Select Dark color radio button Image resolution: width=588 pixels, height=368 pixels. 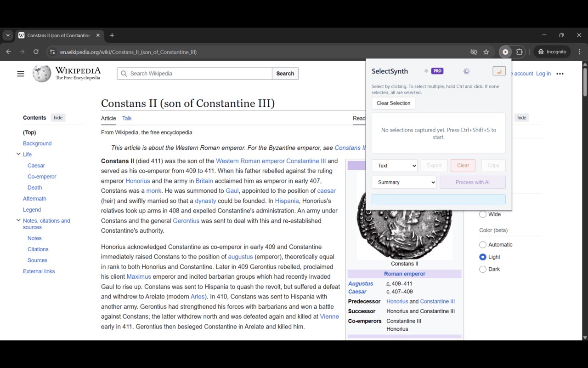coord(483,269)
